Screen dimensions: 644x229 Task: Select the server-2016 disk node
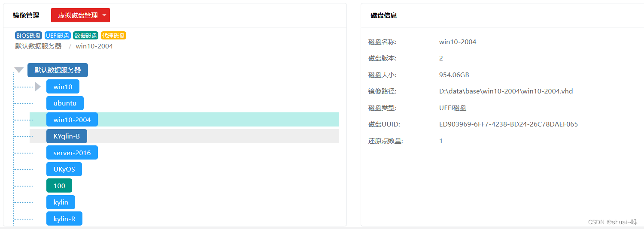coord(72,153)
